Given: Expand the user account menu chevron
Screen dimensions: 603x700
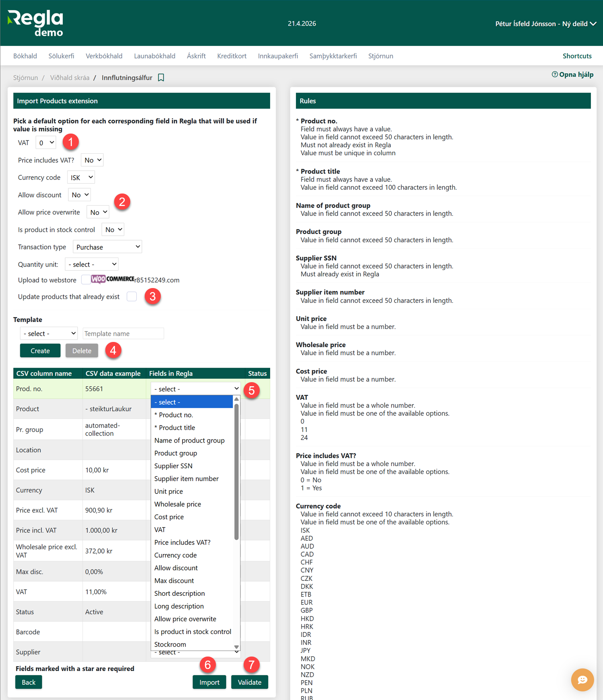Looking at the screenshot, I should [x=593, y=24].
